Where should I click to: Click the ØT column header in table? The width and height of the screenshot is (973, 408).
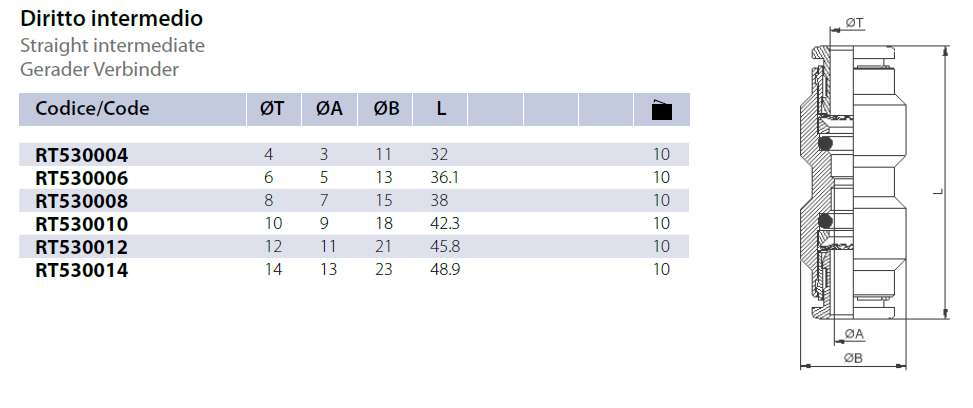[272, 108]
